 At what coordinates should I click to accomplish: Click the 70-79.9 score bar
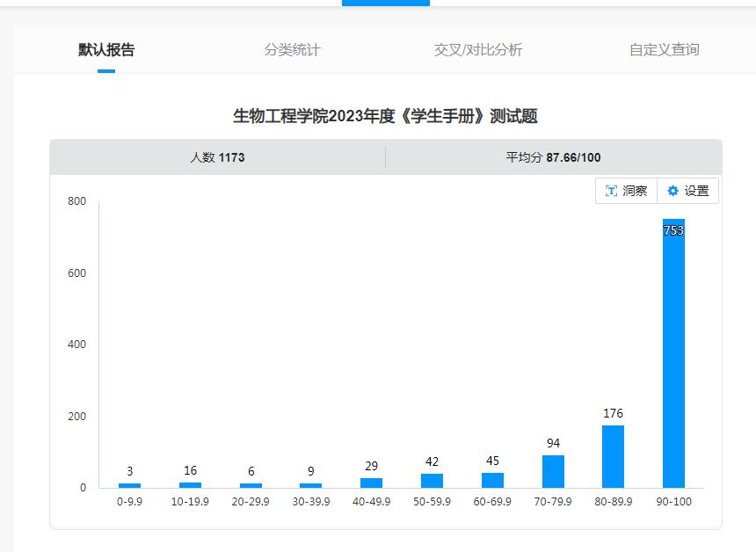[553, 471]
